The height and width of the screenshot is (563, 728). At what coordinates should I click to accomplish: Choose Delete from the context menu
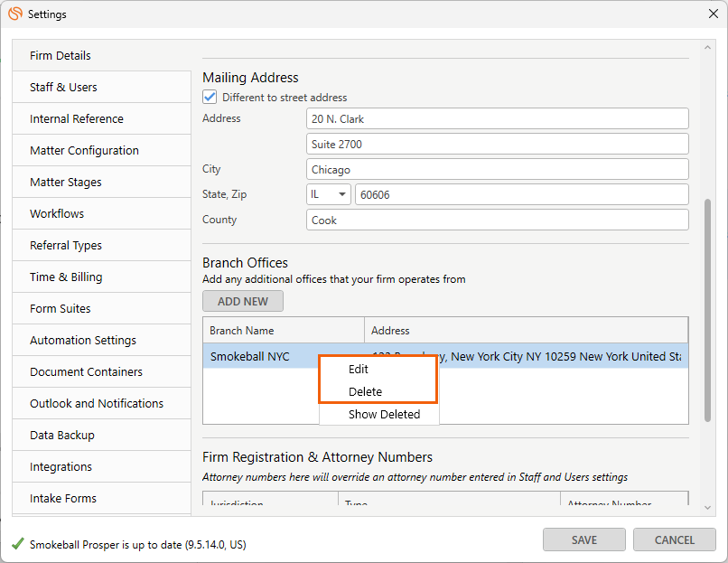click(365, 391)
